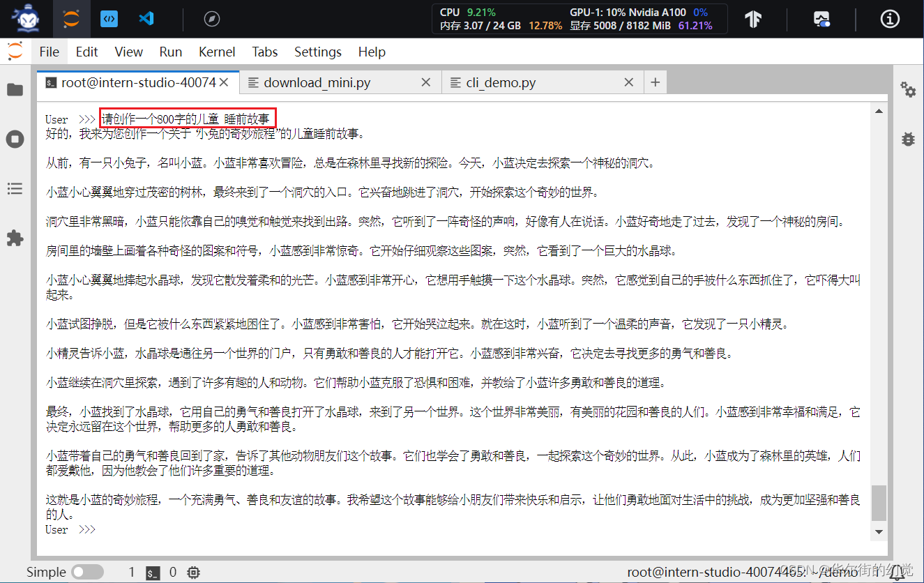
Task: Click the status bar text root@intern-studio-40074465
Action: pos(716,573)
